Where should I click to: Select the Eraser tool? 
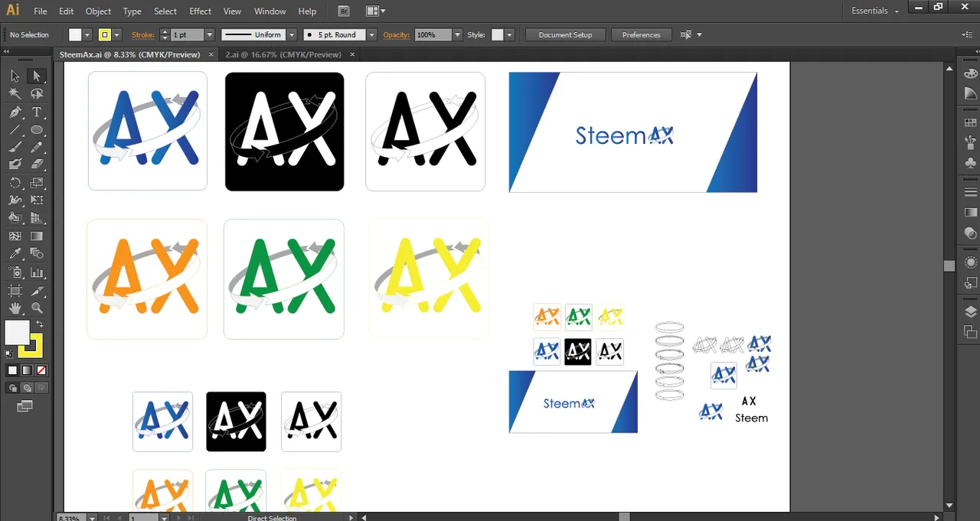[x=36, y=164]
